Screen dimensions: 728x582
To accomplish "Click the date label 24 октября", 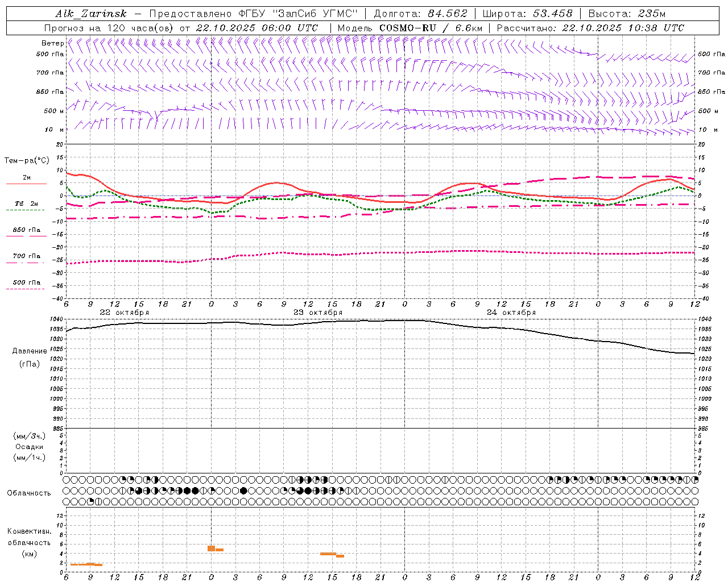I will (511, 313).
